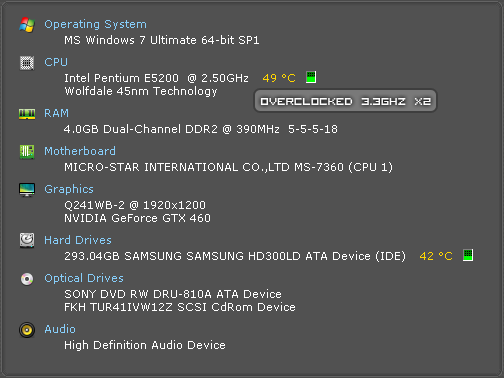This screenshot has height=378, width=504.
Task: Click the 49 °C CPU temperature reading
Action: [x=279, y=78]
